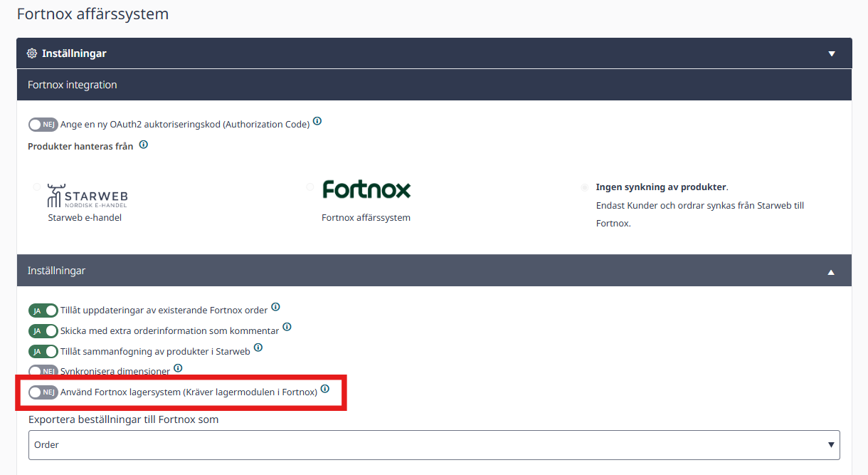Open the info icon for Tillåt sammanfogning av produkter

(258, 348)
